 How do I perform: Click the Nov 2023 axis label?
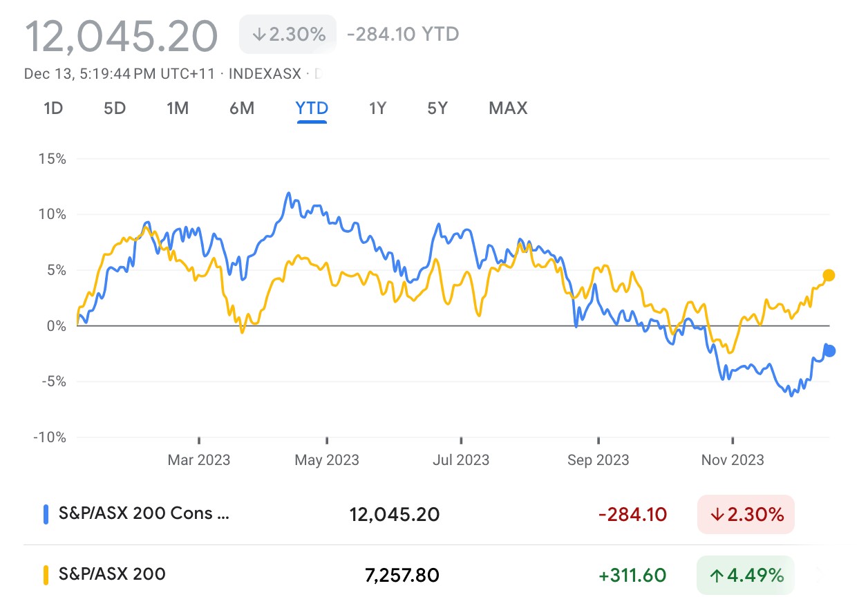click(x=733, y=459)
